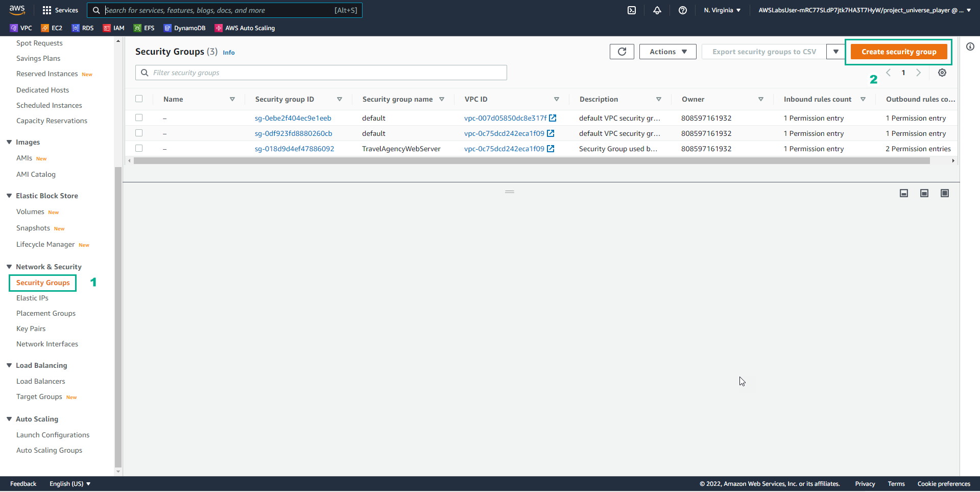Focus the Filter security groups field
980x492 pixels.
tap(321, 73)
